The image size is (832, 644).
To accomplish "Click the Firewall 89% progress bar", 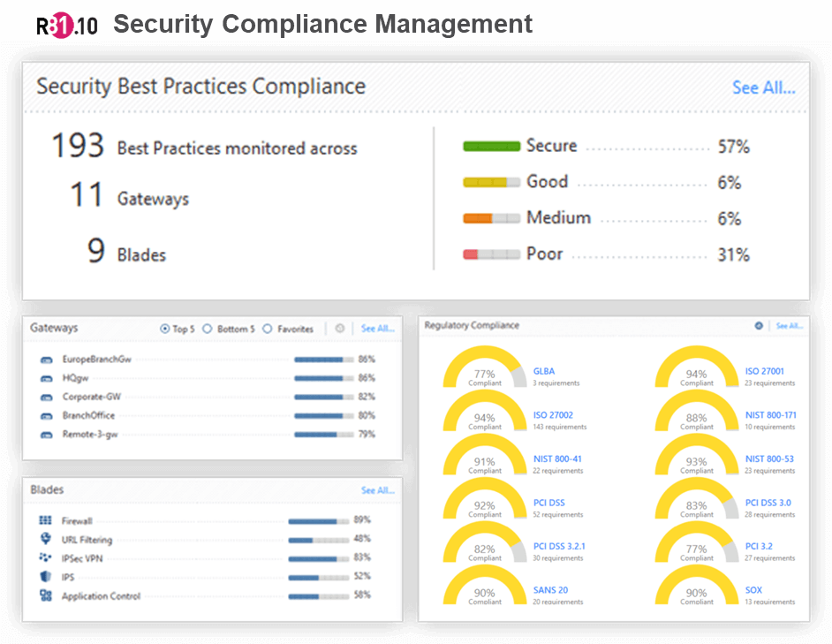I will [318, 521].
